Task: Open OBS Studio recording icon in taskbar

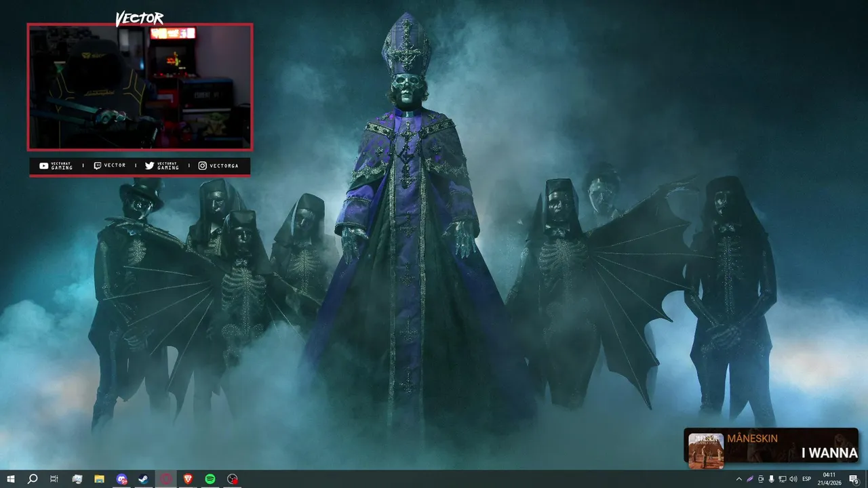Action: (233, 479)
